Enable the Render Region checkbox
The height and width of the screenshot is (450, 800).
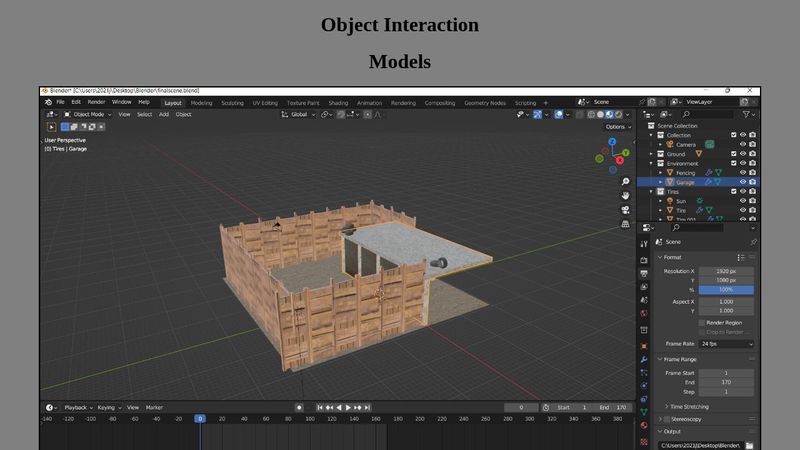702,323
